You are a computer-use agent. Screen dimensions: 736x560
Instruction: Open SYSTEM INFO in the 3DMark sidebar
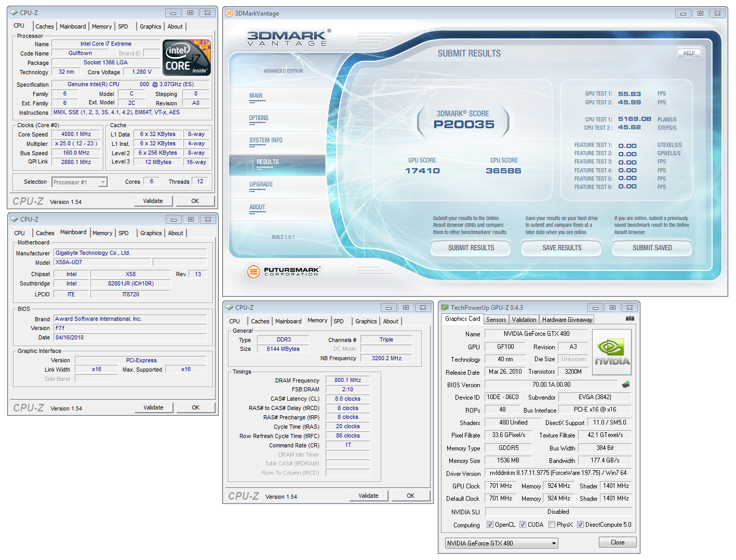coord(266,140)
